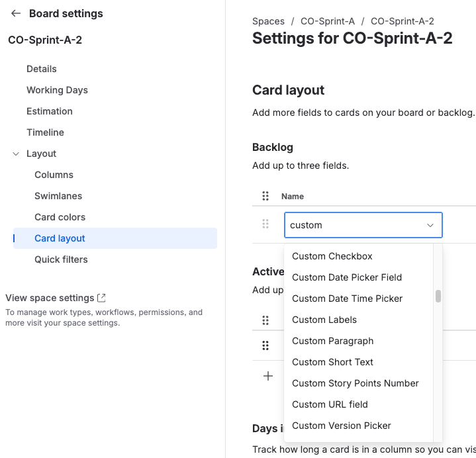This screenshot has height=458, width=476.
Task: Click the CO-Sprint-A breadcrumb link
Action: (x=328, y=21)
